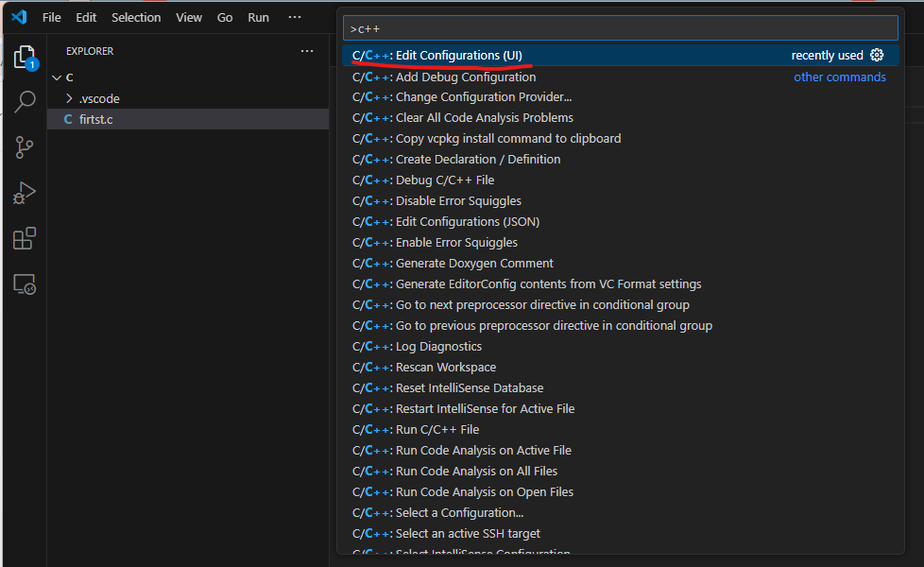Open the Run and Debug view icon
The image size is (924, 567).
point(25,193)
